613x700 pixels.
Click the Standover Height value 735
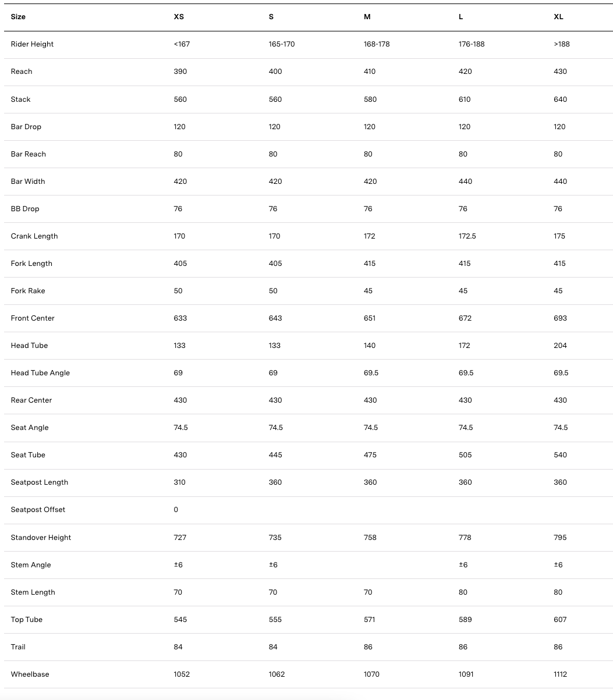(275, 538)
